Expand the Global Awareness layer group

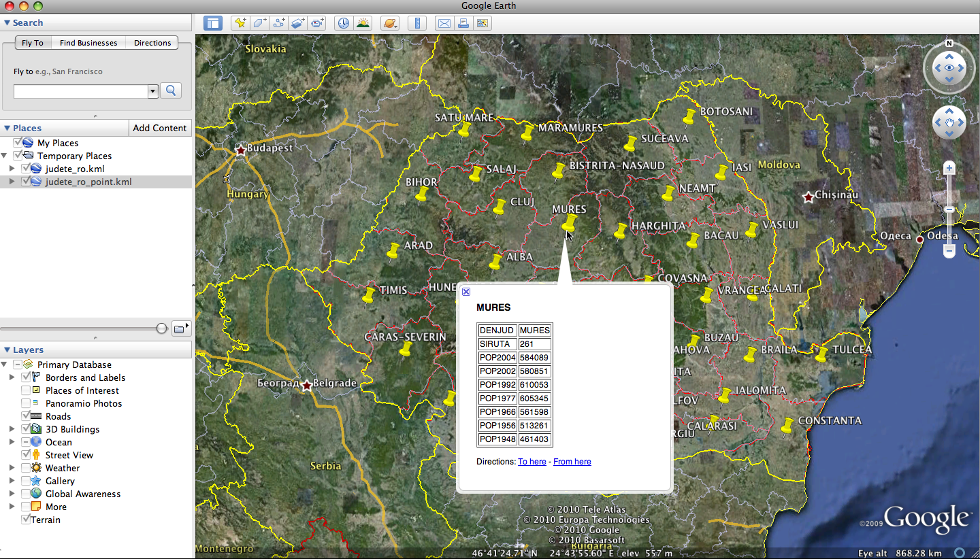click(12, 494)
